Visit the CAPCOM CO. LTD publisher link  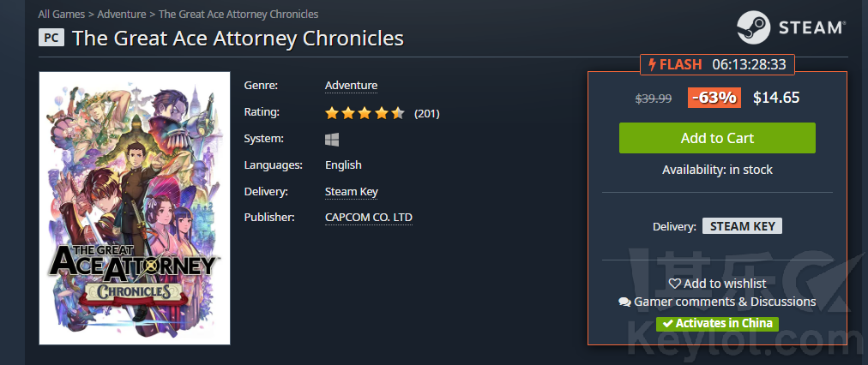[x=369, y=218]
